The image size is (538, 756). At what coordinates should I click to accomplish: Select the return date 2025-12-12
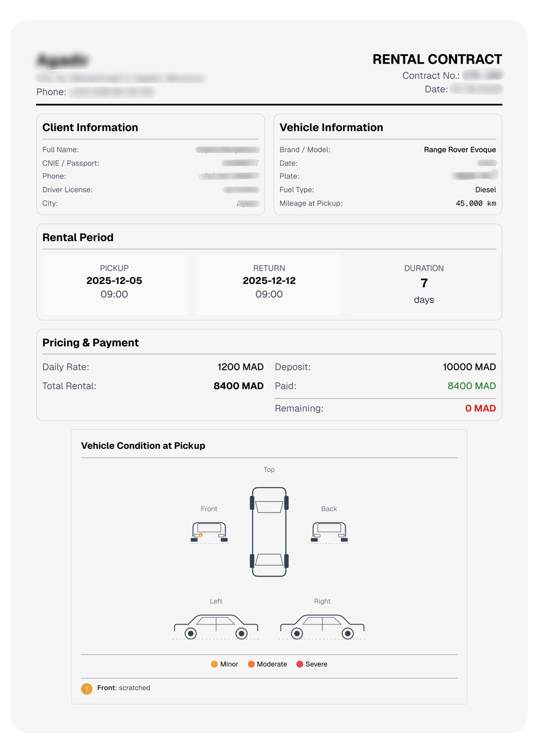tap(269, 280)
